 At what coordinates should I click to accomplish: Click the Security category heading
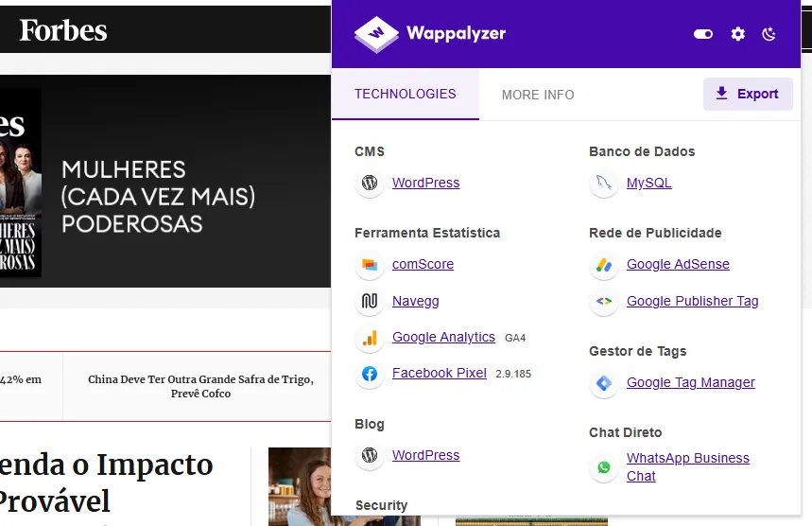pos(381,505)
